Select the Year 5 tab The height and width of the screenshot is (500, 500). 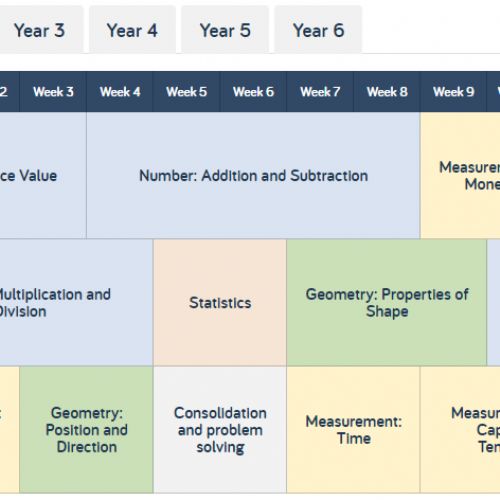[225, 30]
